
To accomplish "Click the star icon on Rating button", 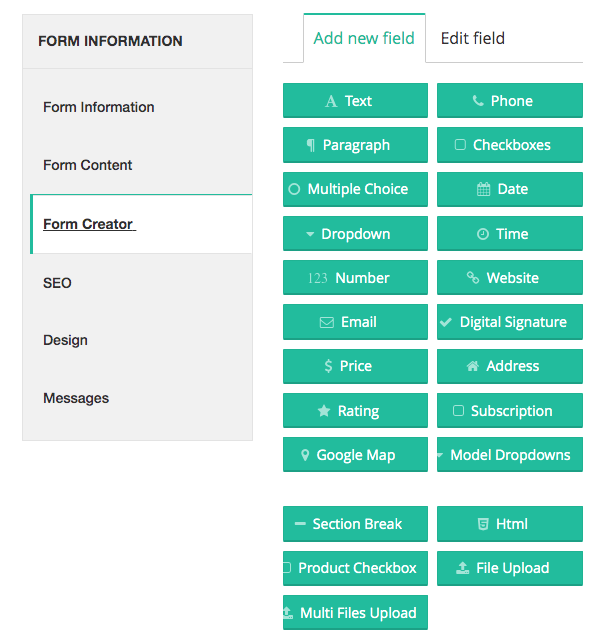I will tap(324, 411).
